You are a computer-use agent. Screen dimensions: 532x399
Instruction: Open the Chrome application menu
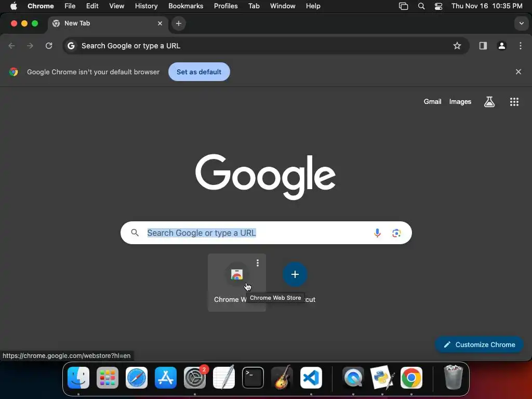click(x=41, y=6)
